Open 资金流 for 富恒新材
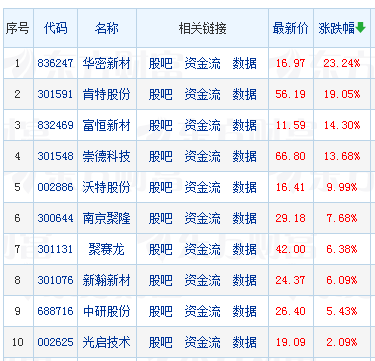Viewport: 375px width, 361px height. pyautogui.click(x=202, y=125)
